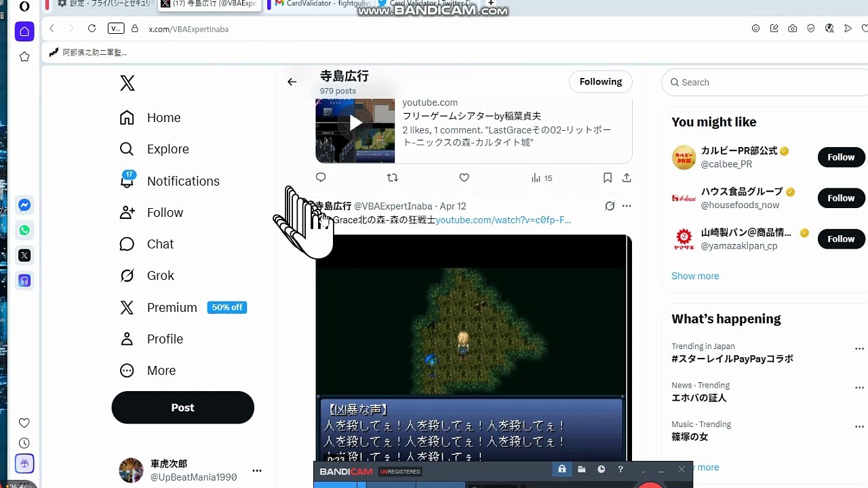Click Bandicam lock icon

(x=562, y=469)
